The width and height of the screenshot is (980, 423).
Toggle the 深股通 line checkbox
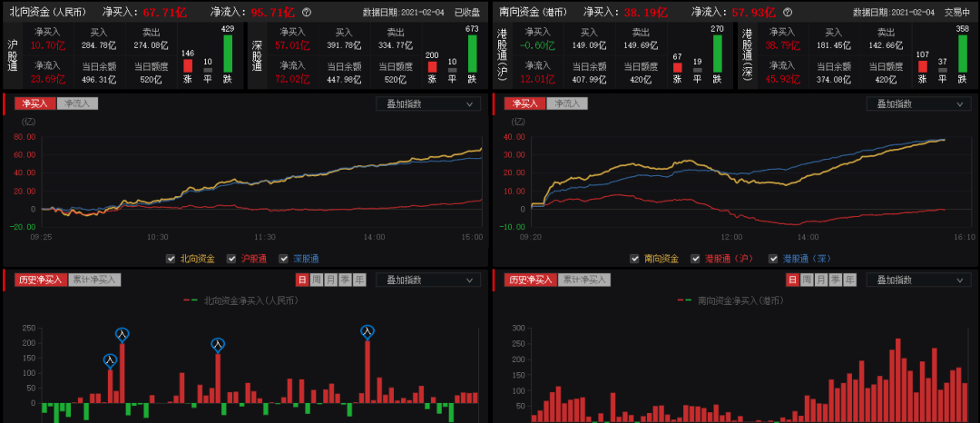pos(284,259)
